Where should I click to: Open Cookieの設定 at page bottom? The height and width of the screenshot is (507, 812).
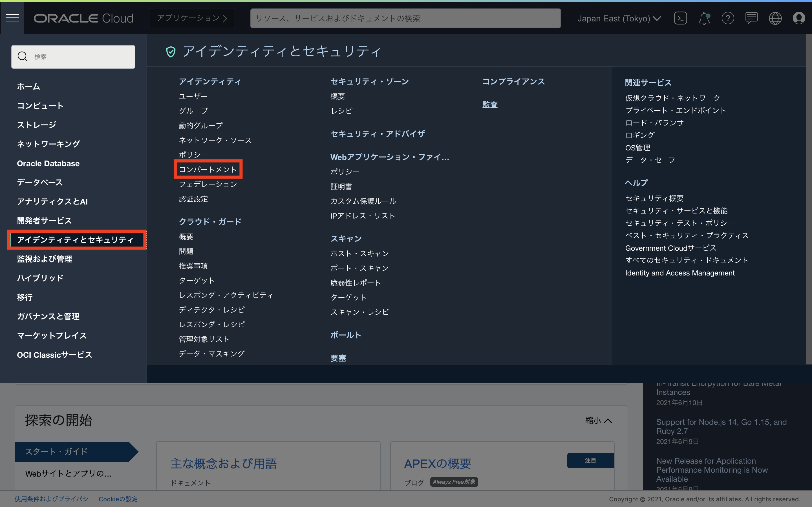coord(118,499)
